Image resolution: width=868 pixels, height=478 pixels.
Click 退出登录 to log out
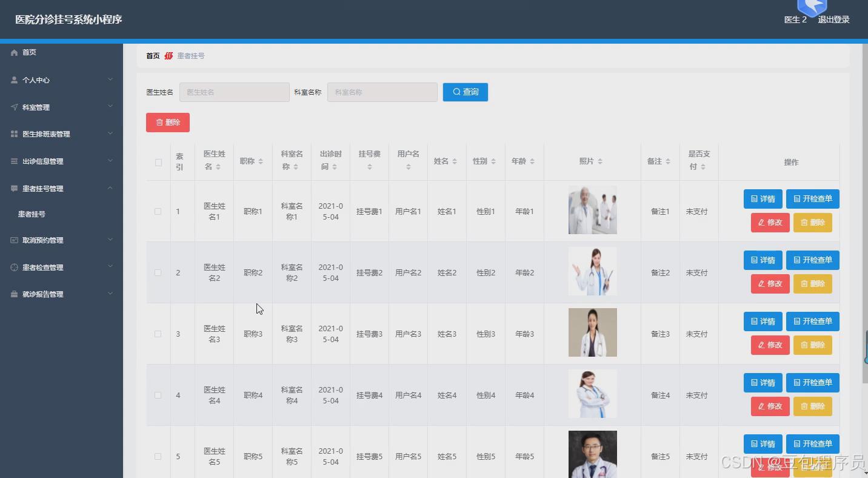point(833,19)
